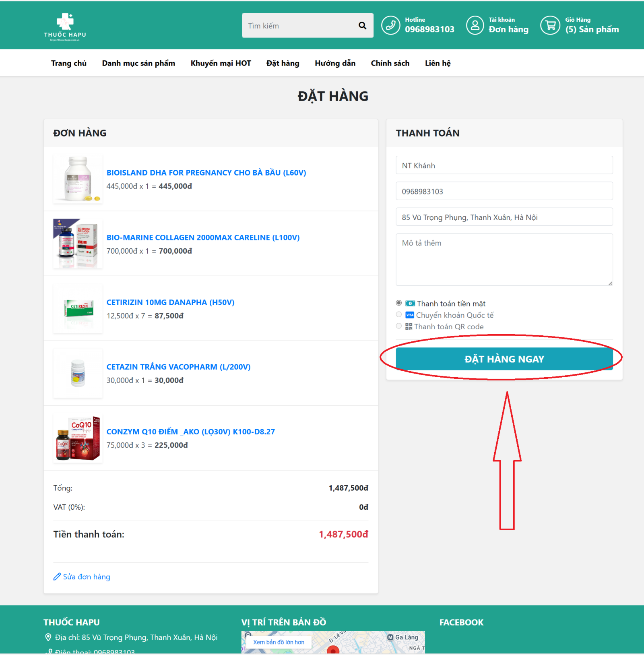The height and width of the screenshot is (655, 644).
Task: Click the QR code payment icon
Action: (409, 326)
